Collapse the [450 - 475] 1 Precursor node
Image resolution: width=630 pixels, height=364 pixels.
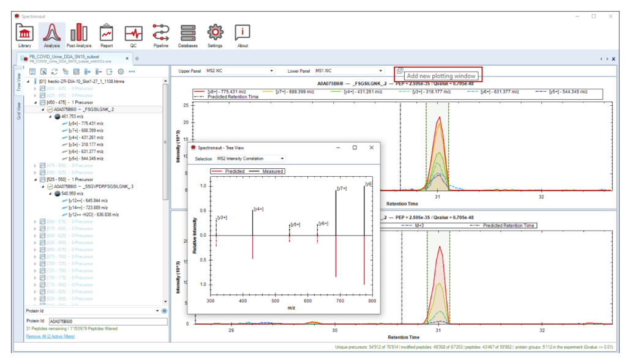36,102
